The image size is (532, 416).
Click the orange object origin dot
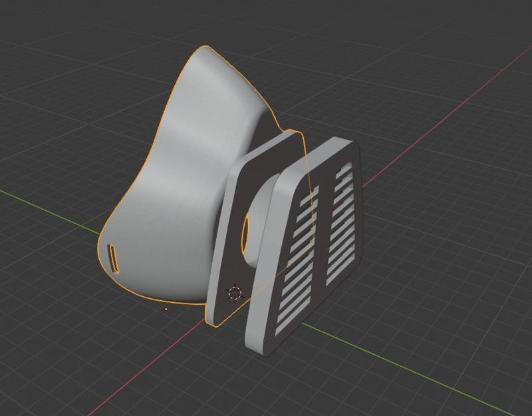(x=166, y=309)
